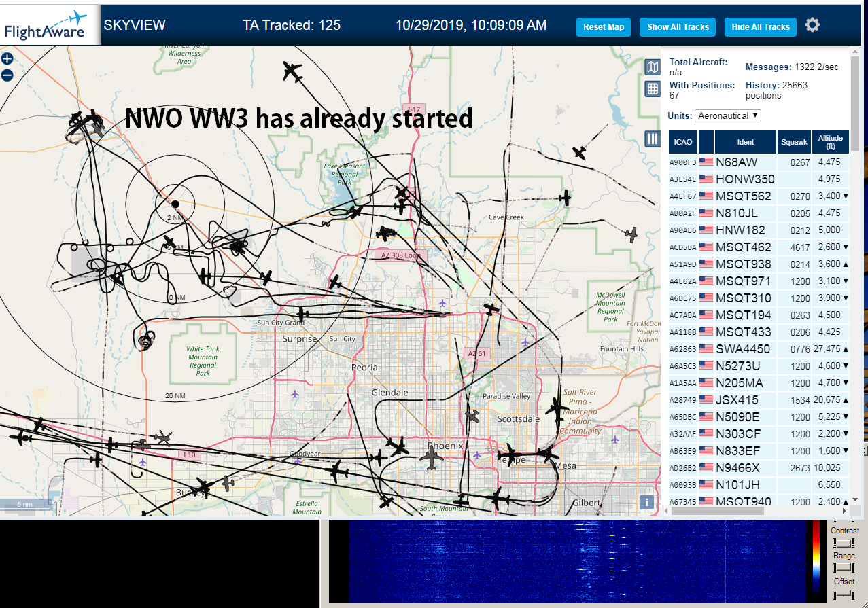Select the MSQT938 aircraft row
This screenshot has height=608, width=868.
(x=759, y=264)
